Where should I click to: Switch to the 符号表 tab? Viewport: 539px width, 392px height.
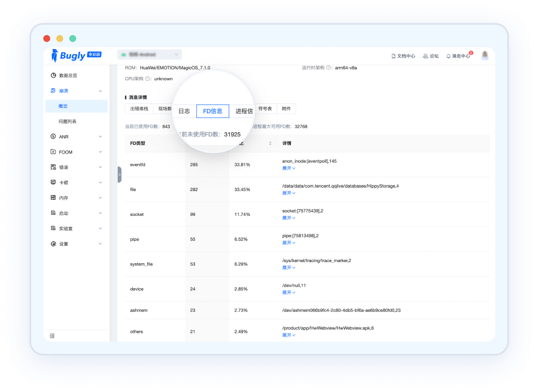(265, 109)
